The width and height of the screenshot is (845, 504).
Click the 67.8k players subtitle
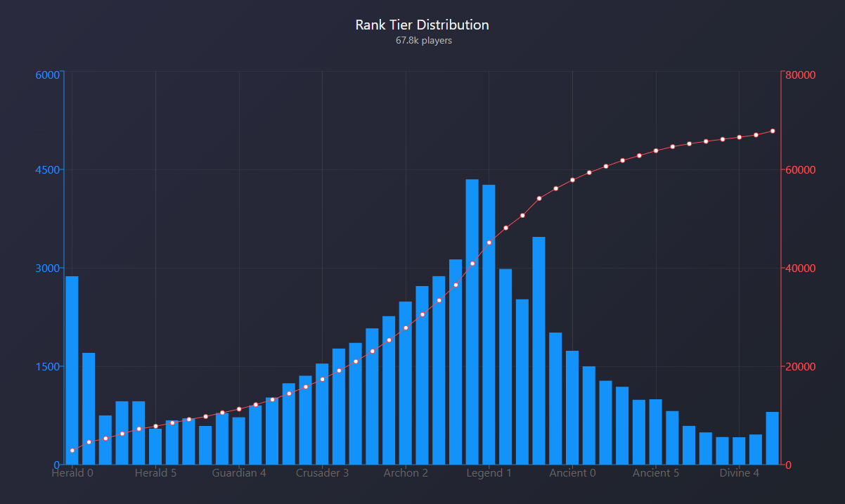(x=423, y=41)
